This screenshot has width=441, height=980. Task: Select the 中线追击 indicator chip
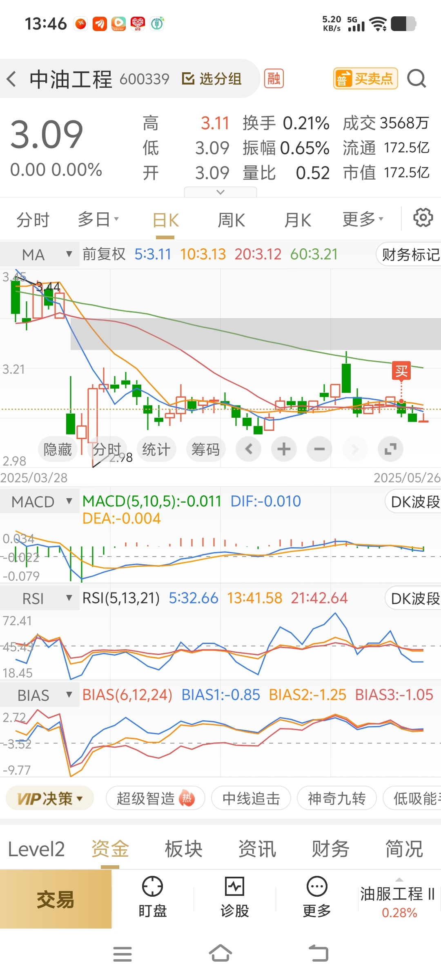[251, 798]
